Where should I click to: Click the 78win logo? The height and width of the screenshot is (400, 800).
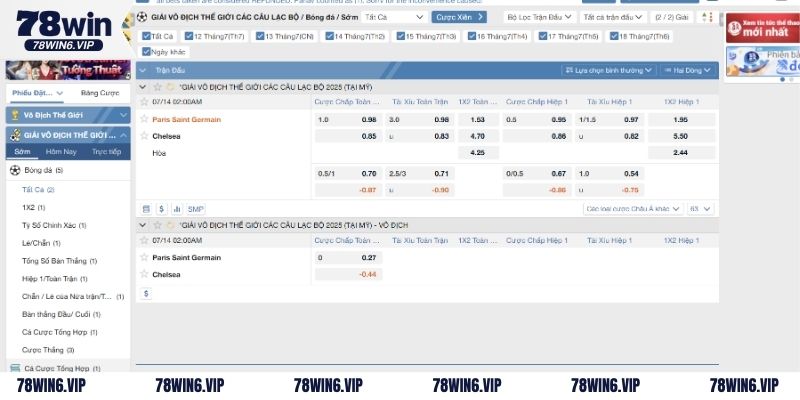(63, 30)
